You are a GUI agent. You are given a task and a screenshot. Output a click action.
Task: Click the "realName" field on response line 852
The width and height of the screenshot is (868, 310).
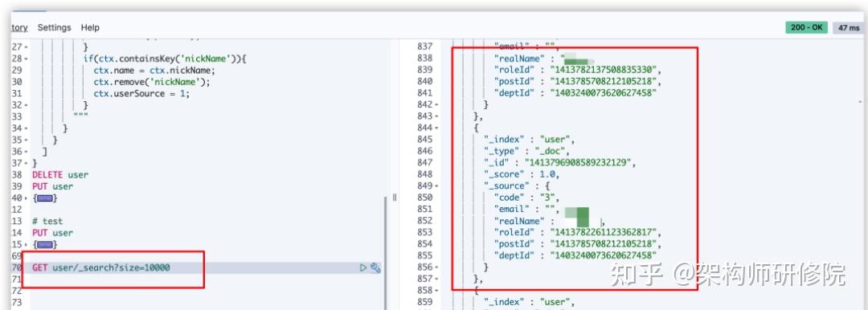pos(549,221)
